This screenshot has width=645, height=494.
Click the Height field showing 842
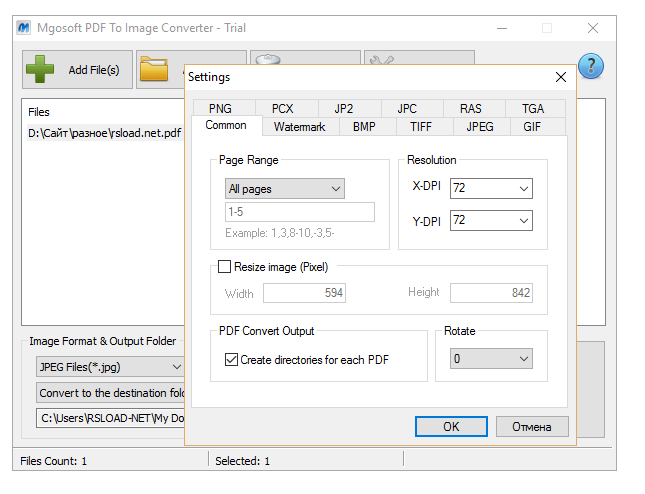coord(491,293)
